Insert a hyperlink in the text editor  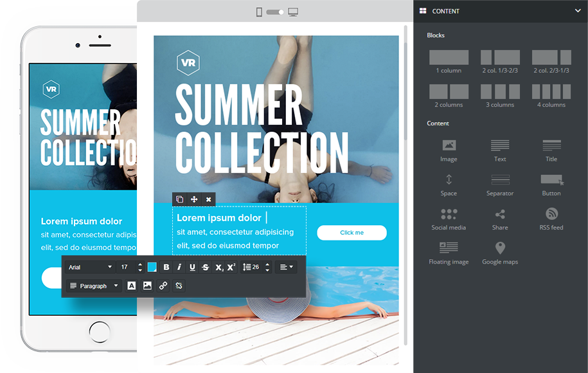163,286
